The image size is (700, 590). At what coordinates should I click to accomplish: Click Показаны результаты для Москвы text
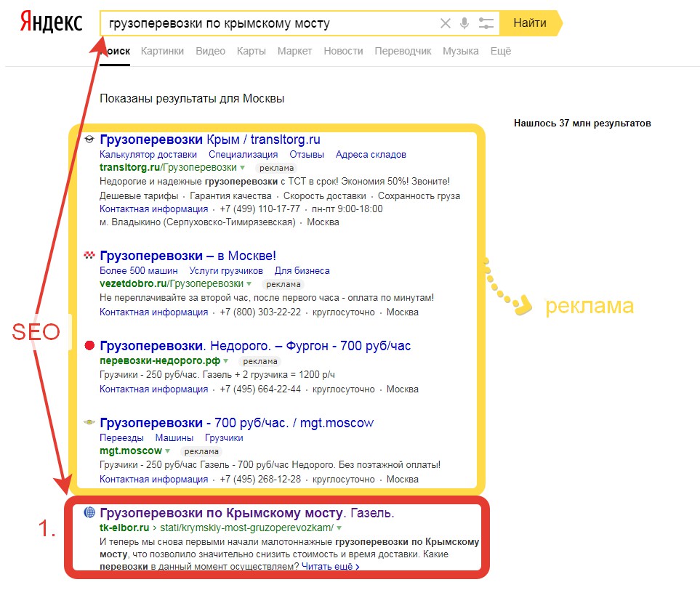pos(192,99)
